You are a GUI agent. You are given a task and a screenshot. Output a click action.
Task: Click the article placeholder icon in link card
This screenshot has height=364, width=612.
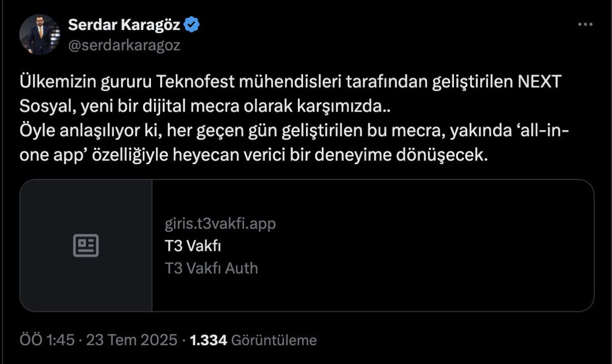pyautogui.click(x=86, y=246)
